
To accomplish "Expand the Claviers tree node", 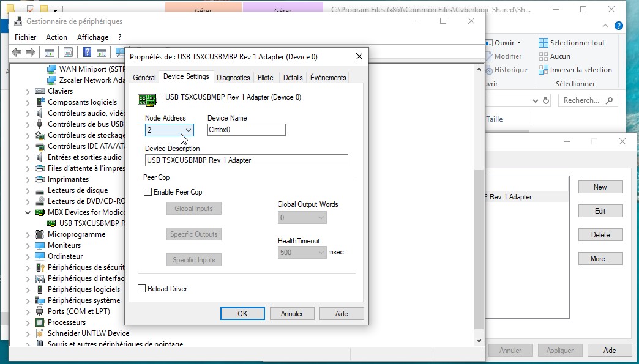I will pos(28,91).
